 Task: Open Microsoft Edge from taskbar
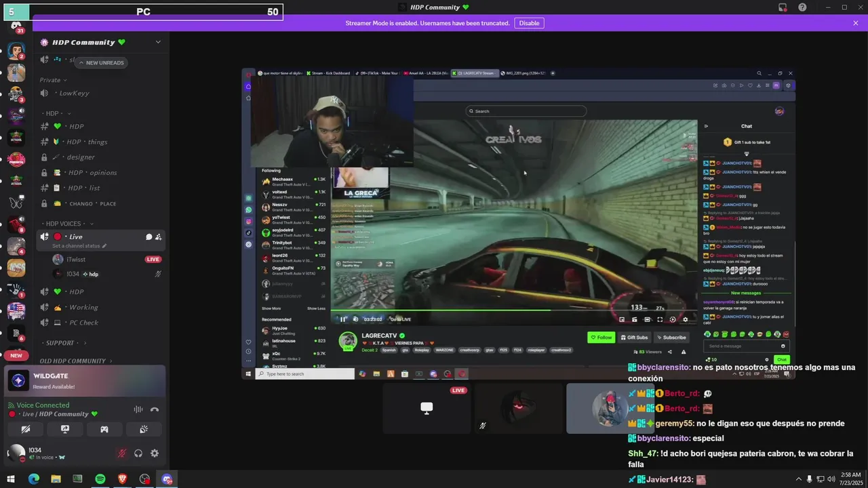coord(34,479)
